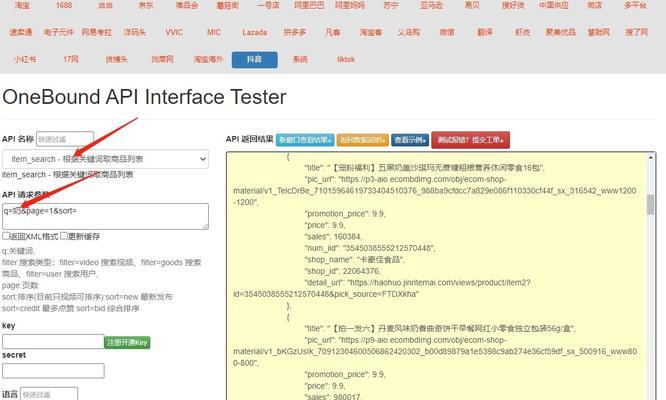Select the 淘宝海外 tab
Screen dimensions: 666x400
coord(208,59)
